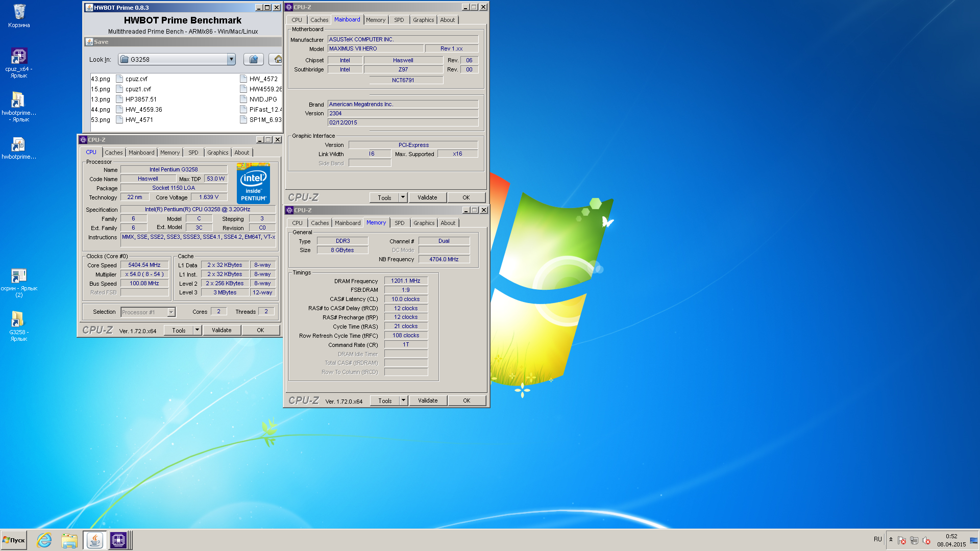Select the PiFast_12 file in Save dialog

(x=261, y=109)
